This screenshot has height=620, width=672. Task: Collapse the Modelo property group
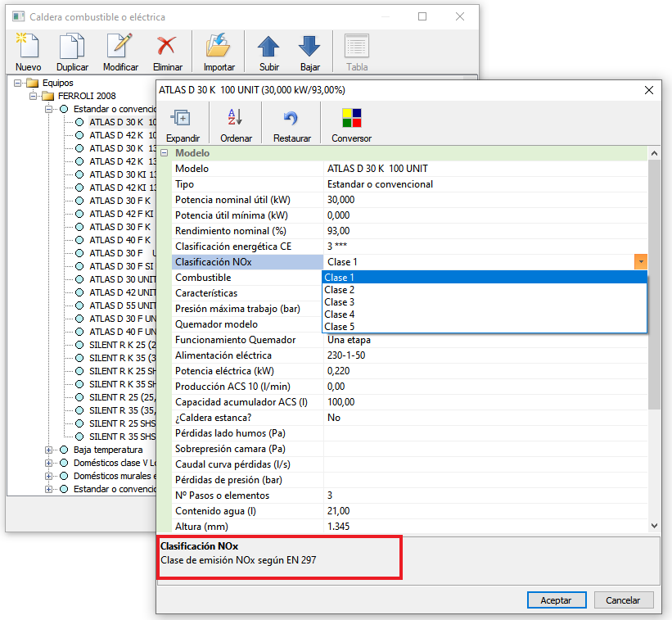pyautogui.click(x=165, y=152)
